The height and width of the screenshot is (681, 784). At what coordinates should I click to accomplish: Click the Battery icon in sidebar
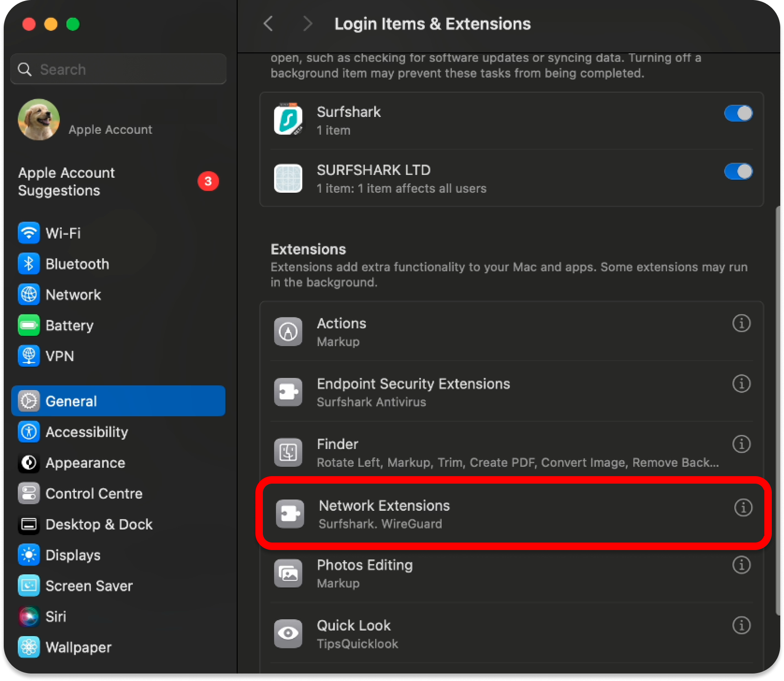tap(29, 326)
